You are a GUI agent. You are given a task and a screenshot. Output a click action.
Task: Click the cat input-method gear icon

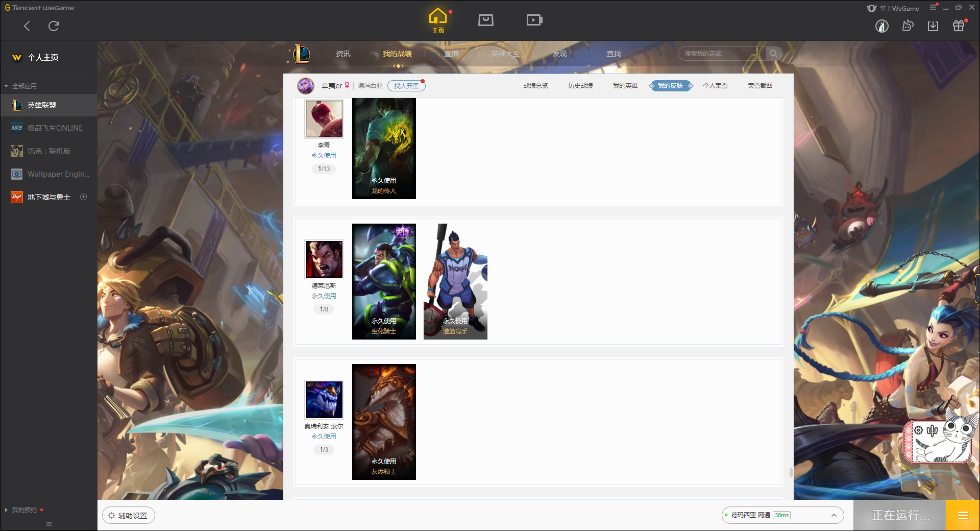[919, 430]
